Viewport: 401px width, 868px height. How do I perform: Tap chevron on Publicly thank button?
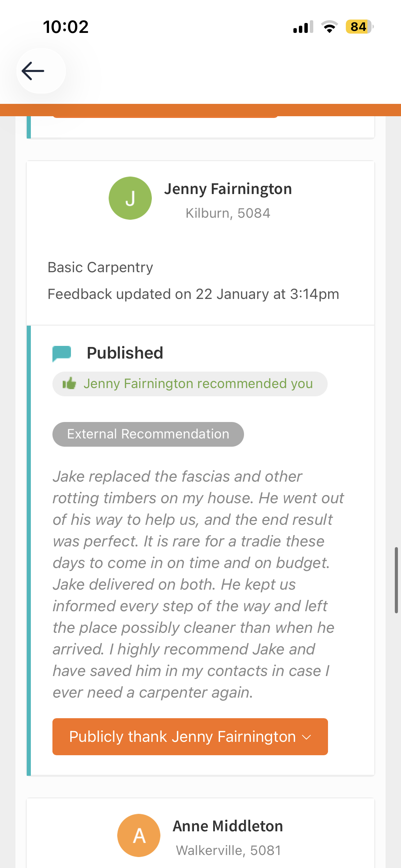click(307, 737)
